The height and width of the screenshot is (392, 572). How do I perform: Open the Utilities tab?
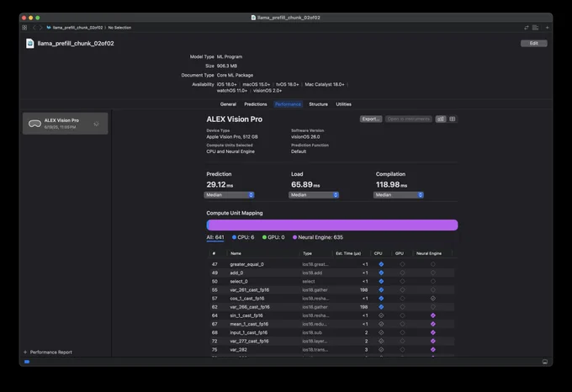[x=344, y=104]
